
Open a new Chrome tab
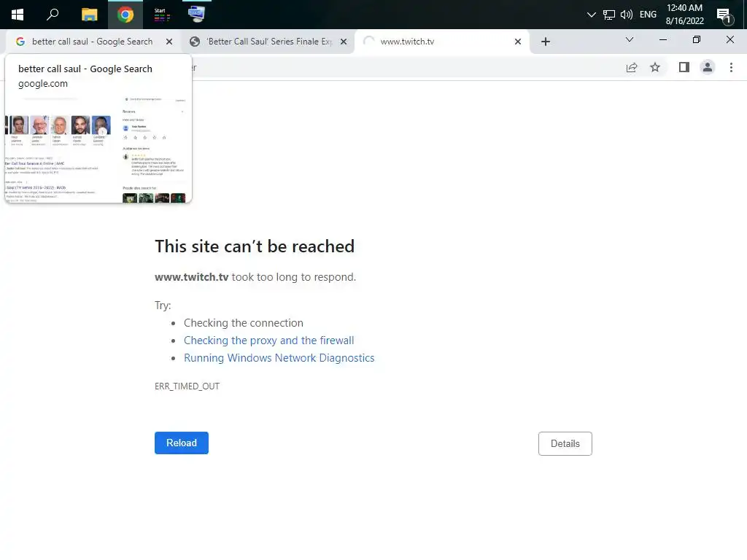[546, 42]
